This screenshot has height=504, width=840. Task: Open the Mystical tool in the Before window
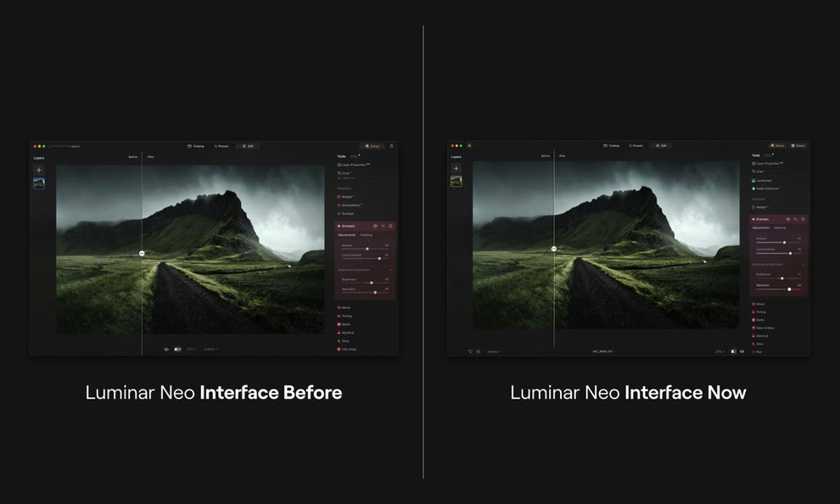[345, 333]
